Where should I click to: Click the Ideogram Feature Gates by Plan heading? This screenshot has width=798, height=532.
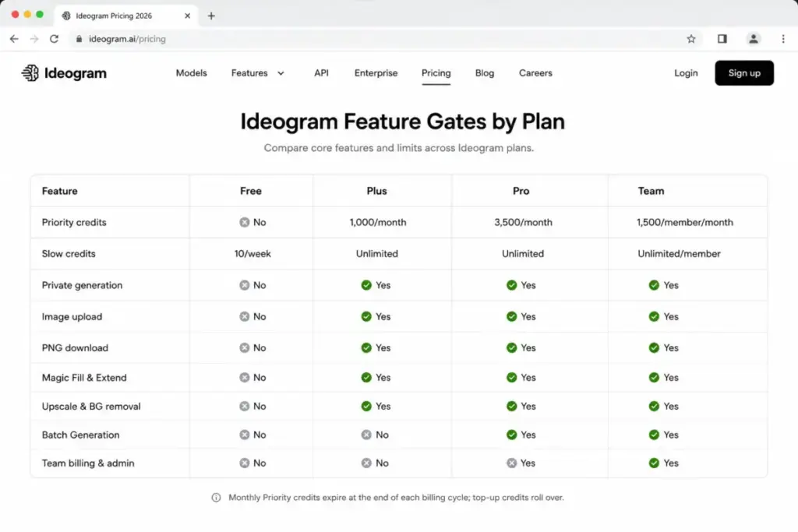(403, 122)
